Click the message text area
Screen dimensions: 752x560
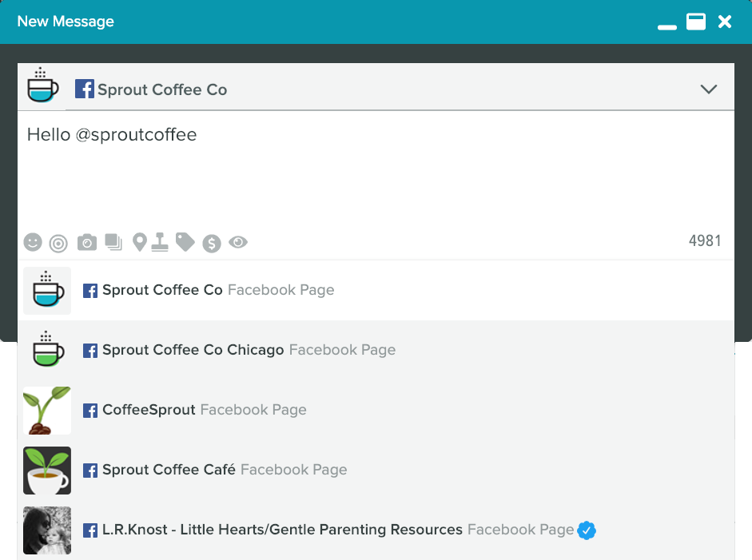tap(376, 170)
